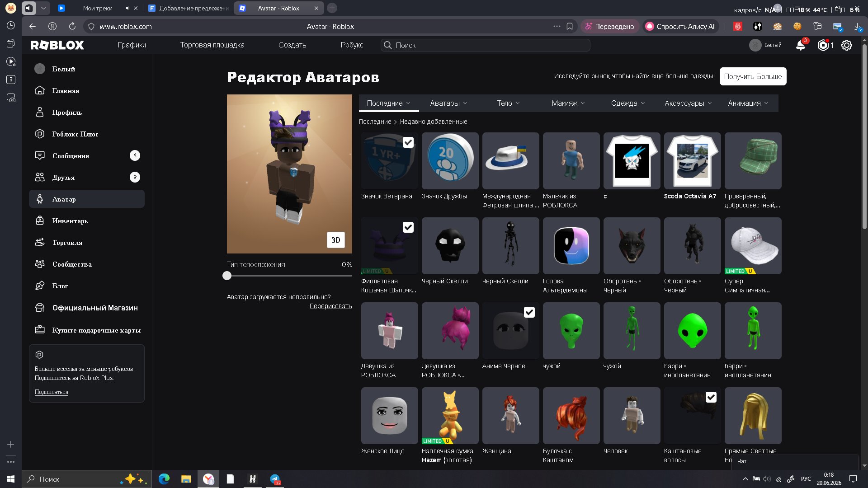Image resolution: width=868 pixels, height=488 pixels.
Task: Open the user avatar Белый in header
Action: pos(765,45)
